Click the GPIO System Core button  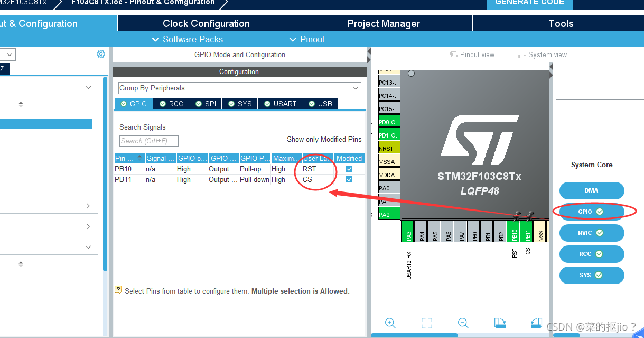click(592, 212)
